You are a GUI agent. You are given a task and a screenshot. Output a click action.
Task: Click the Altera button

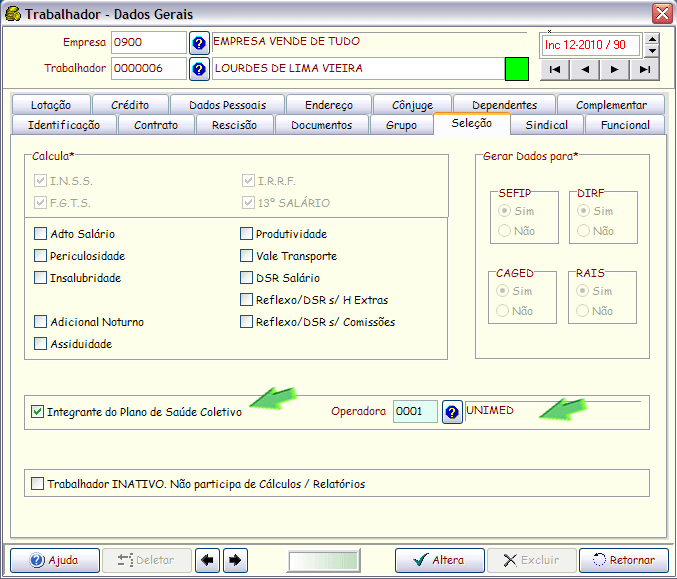click(440, 560)
